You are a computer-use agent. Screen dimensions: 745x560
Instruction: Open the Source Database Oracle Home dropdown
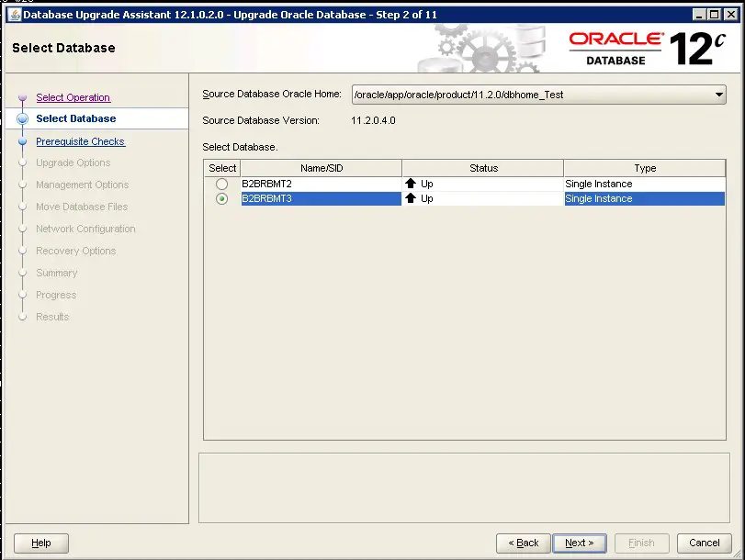(539, 95)
